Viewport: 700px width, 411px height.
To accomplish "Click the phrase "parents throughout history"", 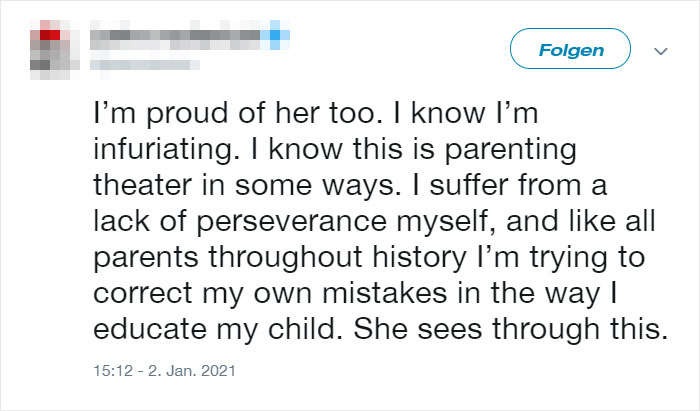I will [280, 258].
